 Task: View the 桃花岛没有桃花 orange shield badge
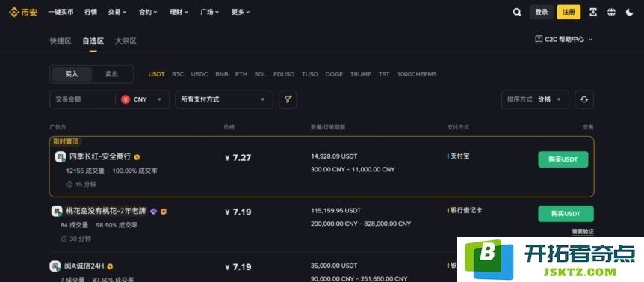pos(164,212)
